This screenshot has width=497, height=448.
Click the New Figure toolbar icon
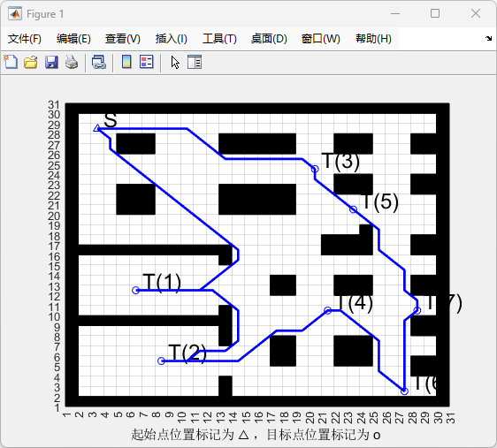pos(11,62)
